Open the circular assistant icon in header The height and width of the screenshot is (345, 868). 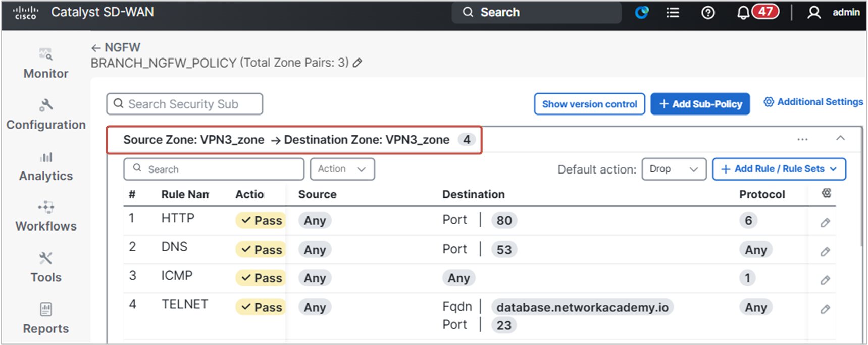[642, 12]
